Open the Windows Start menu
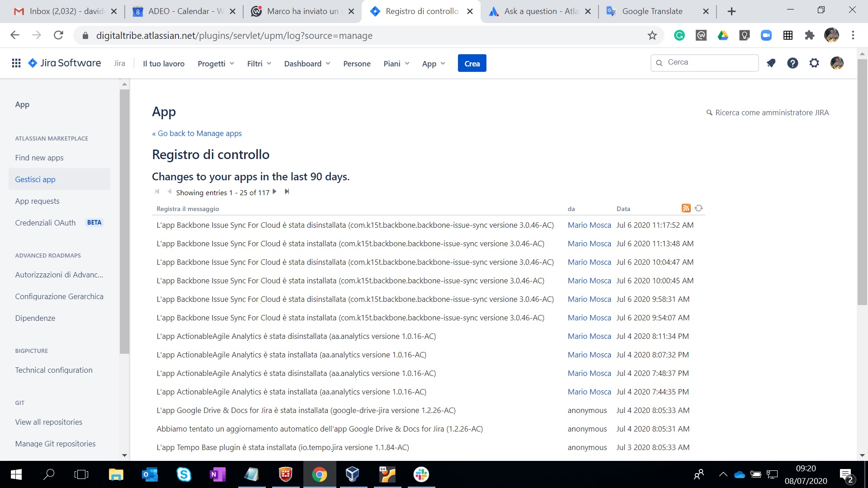Viewport: 868px width, 488px height. point(16,474)
